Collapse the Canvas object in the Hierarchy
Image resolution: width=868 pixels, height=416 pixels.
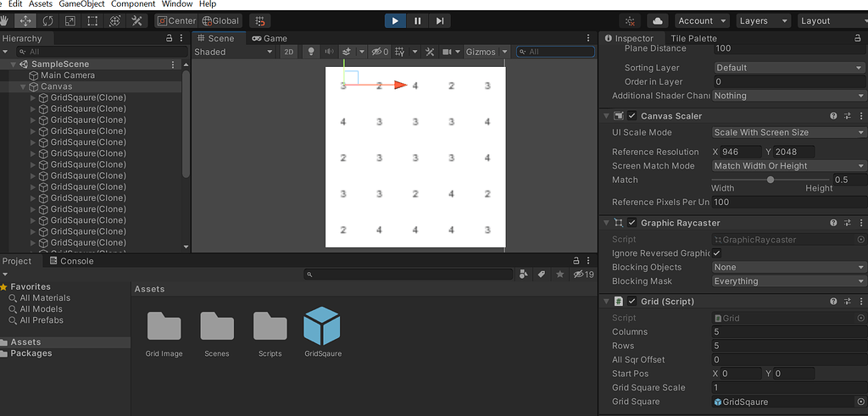pyautogui.click(x=23, y=87)
